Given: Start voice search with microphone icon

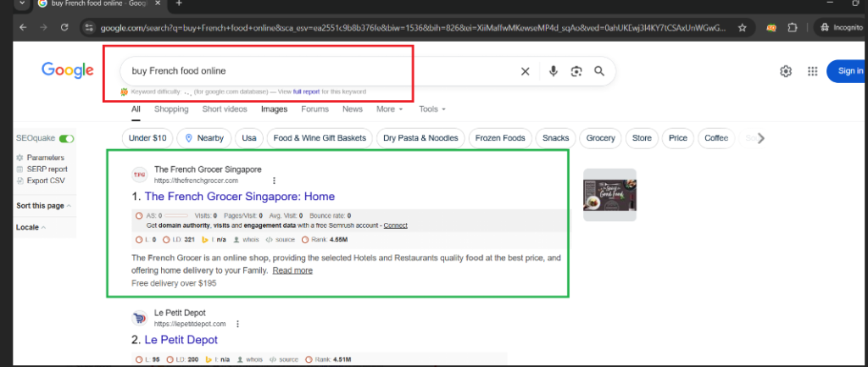Looking at the screenshot, I should (553, 71).
